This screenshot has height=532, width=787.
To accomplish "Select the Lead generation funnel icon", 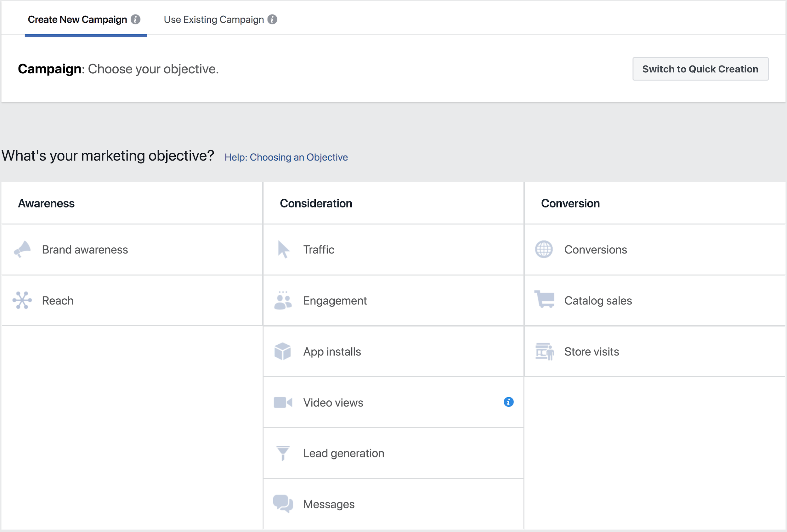I will pos(283,452).
